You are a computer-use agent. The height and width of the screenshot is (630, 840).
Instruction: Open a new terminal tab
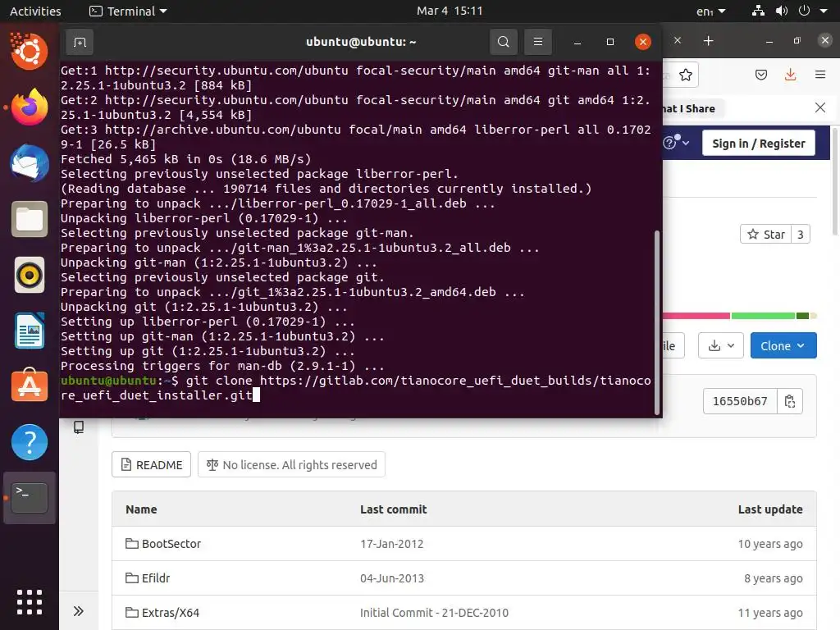point(80,42)
